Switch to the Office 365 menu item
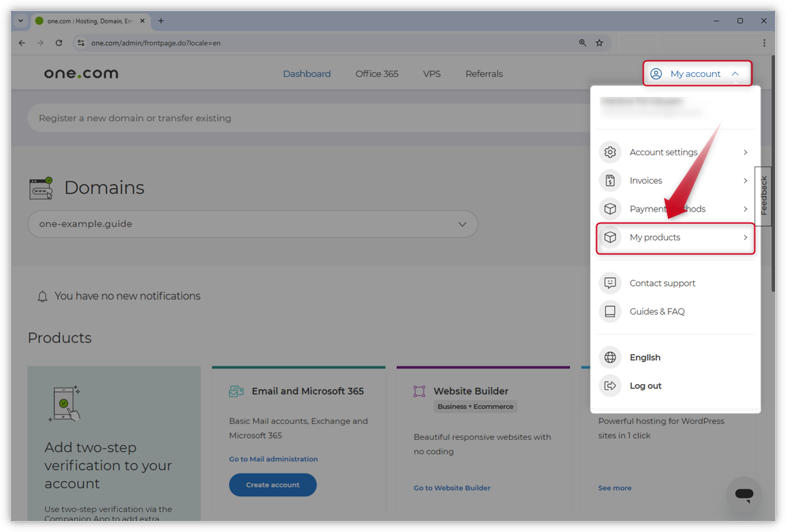The image size is (786, 532). point(376,74)
